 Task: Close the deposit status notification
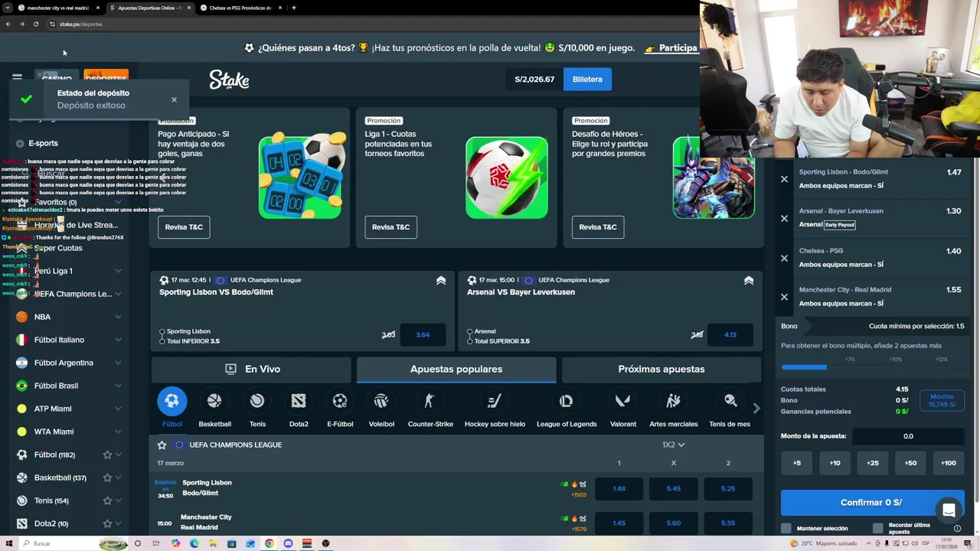pos(174,99)
